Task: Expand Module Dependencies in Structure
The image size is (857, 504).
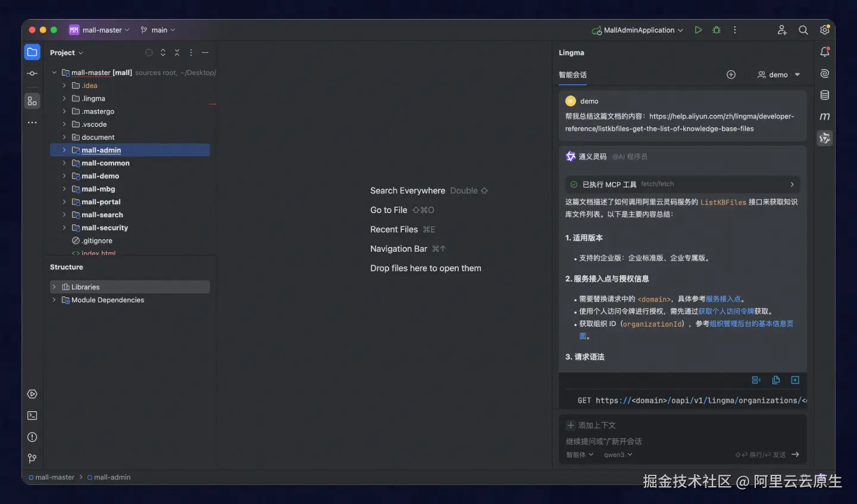Action: pyautogui.click(x=54, y=300)
